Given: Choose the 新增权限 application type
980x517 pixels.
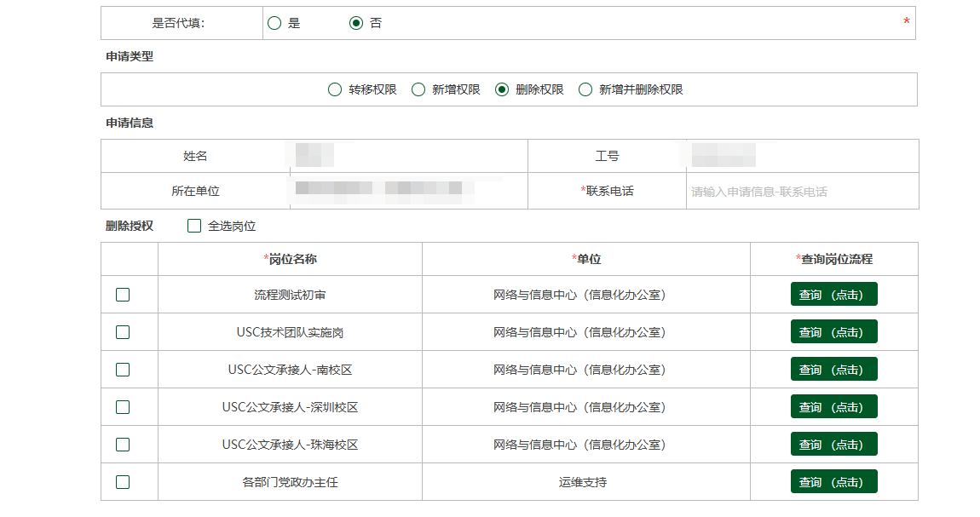Looking at the screenshot, I should point(418,89).
